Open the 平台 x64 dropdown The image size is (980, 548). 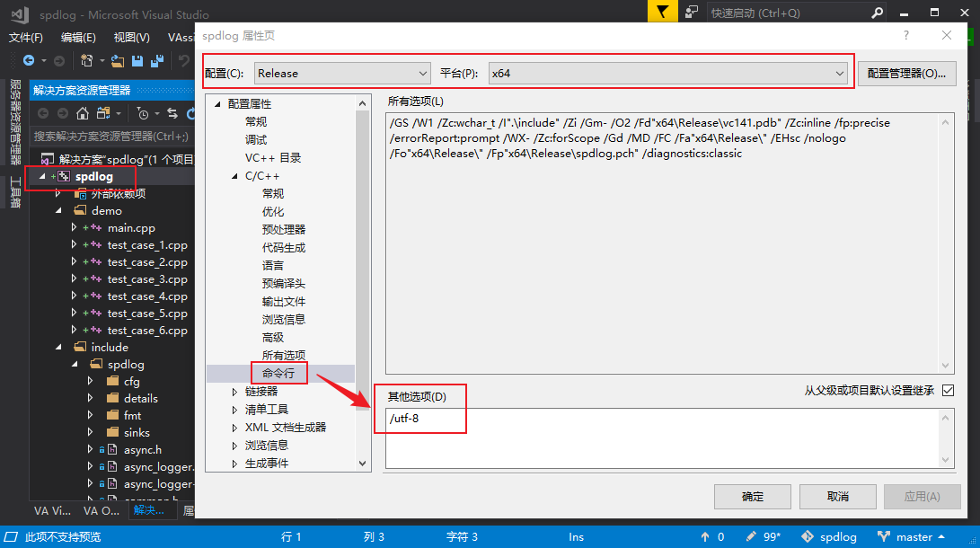tap(668, 74)
